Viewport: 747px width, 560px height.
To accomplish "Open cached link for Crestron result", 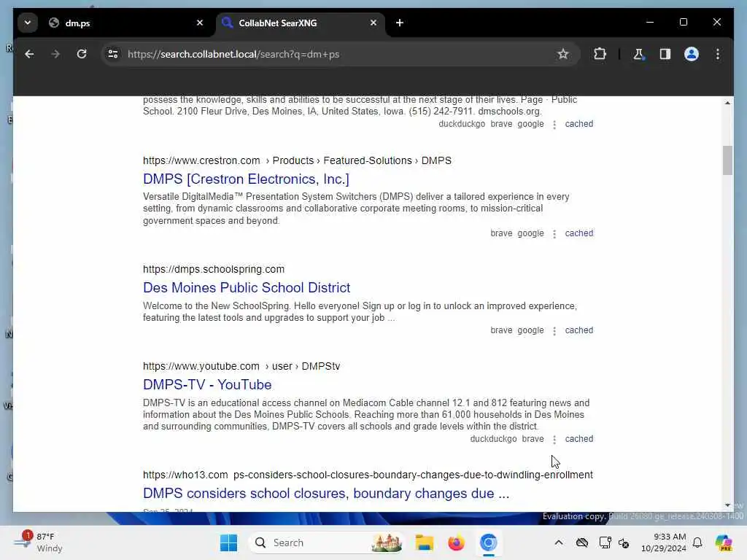I will (x=578, y=233).
